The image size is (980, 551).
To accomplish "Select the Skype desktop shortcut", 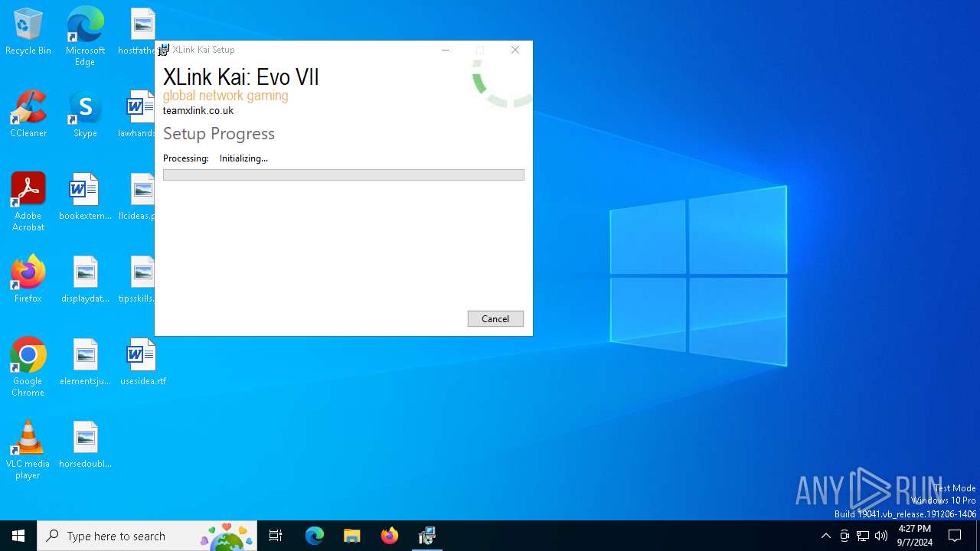I will pos(85,115).
